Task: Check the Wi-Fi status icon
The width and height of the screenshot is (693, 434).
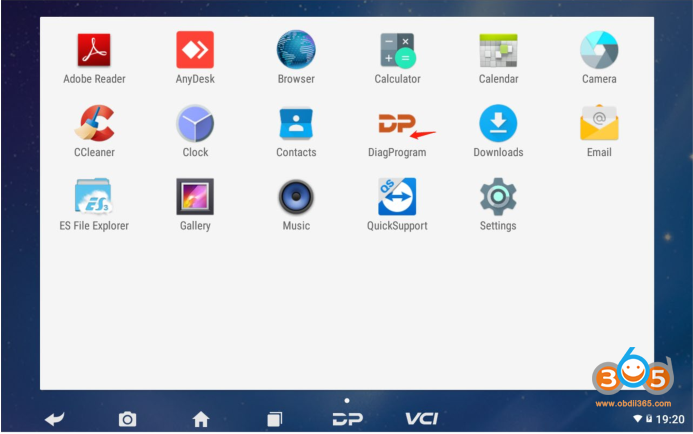Action: click(x=637, y=418)
